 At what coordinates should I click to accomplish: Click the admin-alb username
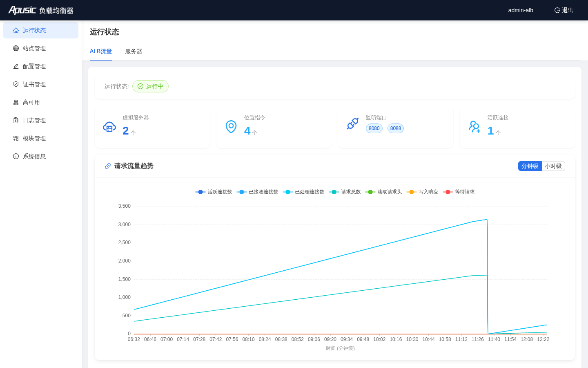(521, 10)
